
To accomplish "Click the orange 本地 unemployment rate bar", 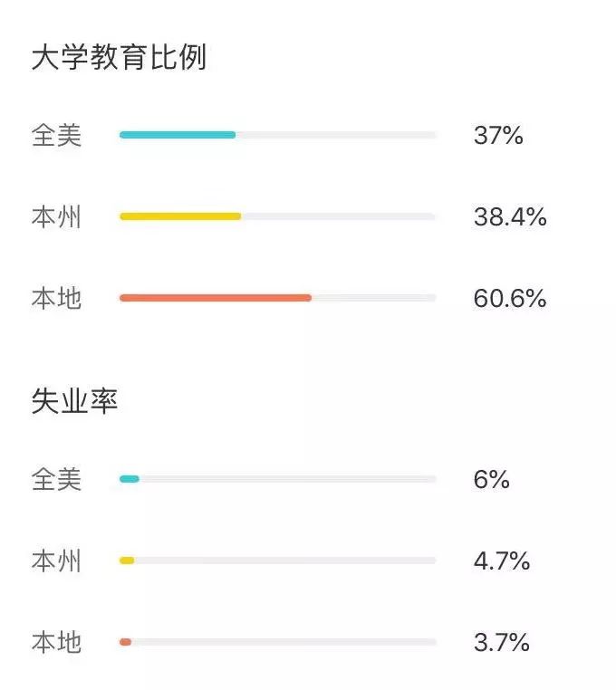I will tap(126, 642).
